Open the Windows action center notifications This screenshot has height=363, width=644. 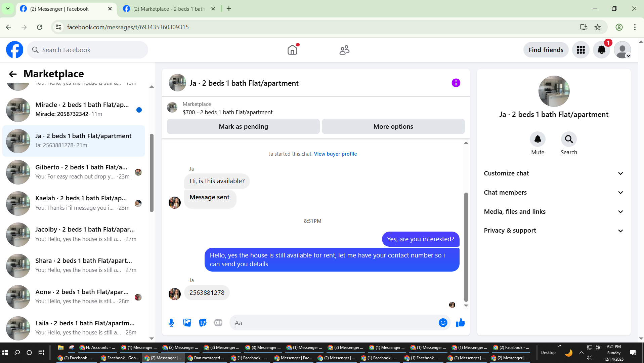click(x=633, y=353)
